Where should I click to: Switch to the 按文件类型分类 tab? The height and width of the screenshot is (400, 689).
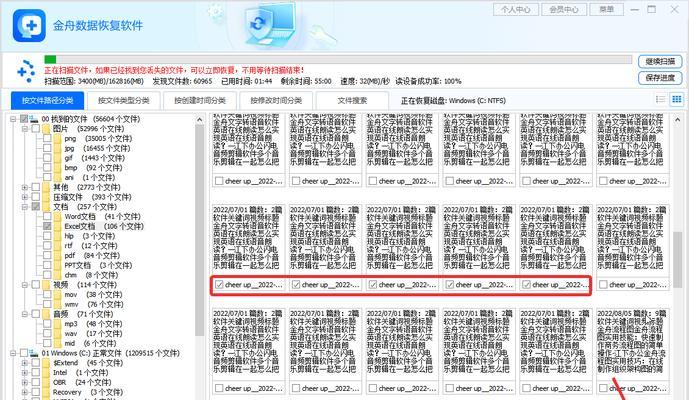(x=123, y=101)
